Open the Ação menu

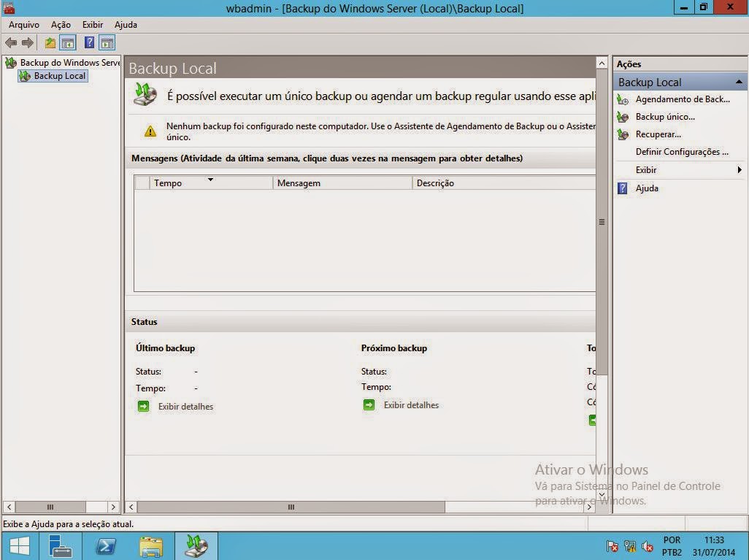coord(61,25)
